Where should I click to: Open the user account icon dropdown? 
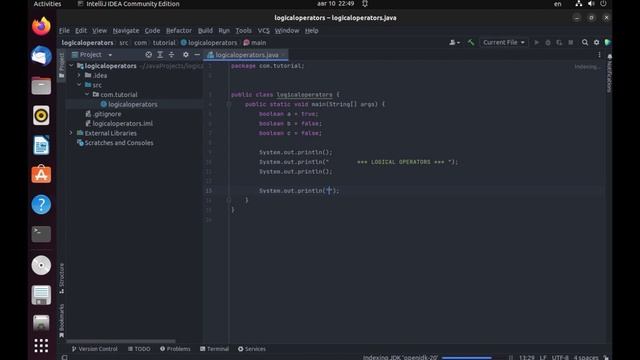point(454,42)
